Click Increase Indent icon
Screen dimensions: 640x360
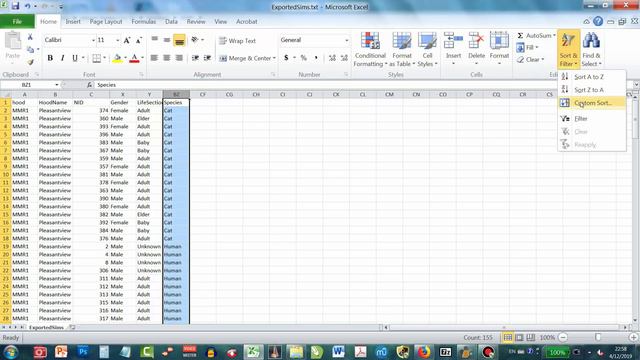pos(207,58)
